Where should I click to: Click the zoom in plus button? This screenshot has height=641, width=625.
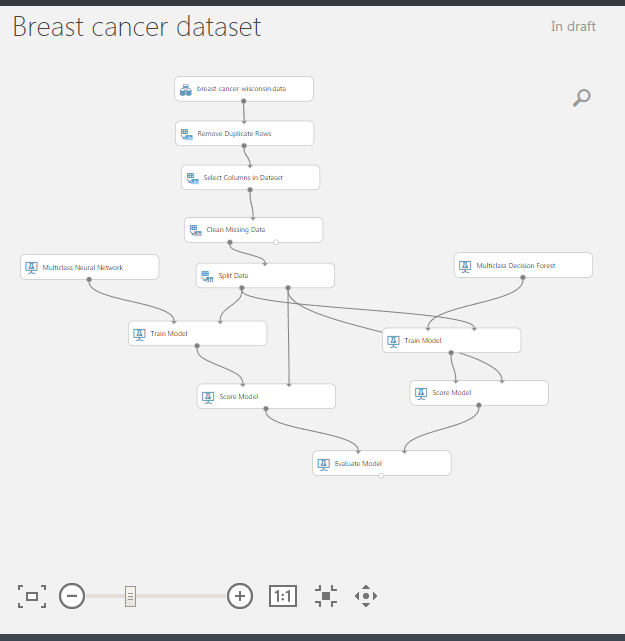240,596
